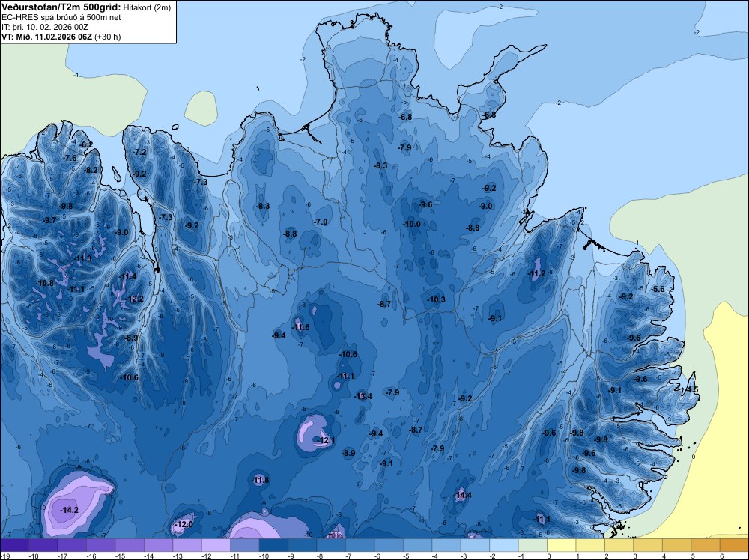Click the -5.6 temperature label
749x560 pixels.
(x=658, y=289)
